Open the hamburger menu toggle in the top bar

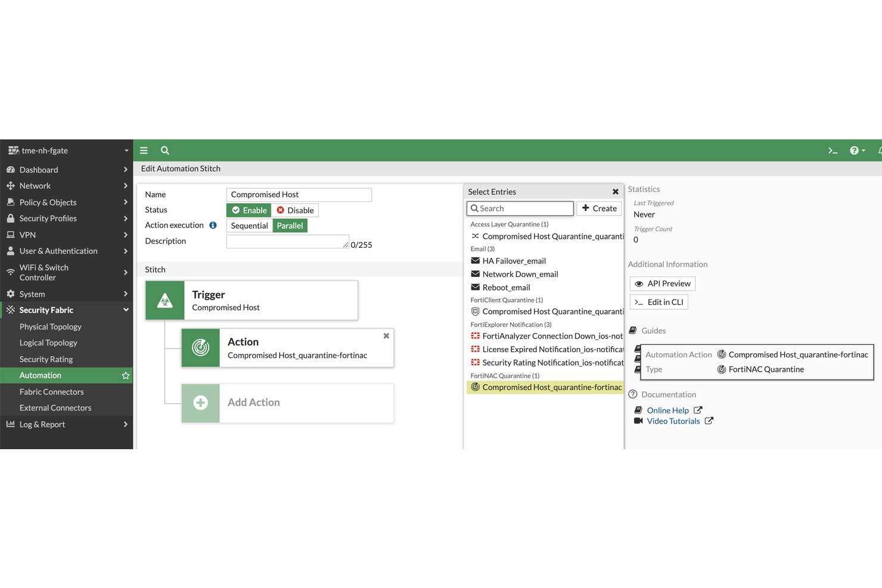pyautogui.click(x=144, y=151)
